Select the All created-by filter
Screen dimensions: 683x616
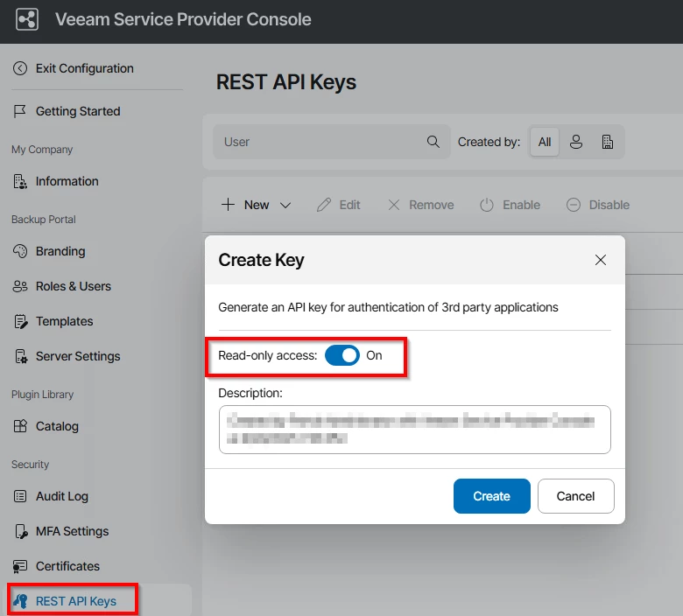pos(545,142)
